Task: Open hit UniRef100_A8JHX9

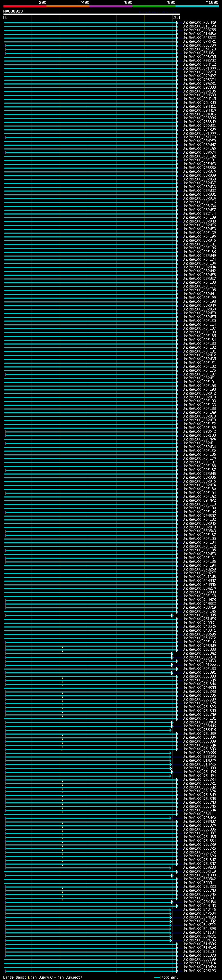Action: (x=199, y=23)
